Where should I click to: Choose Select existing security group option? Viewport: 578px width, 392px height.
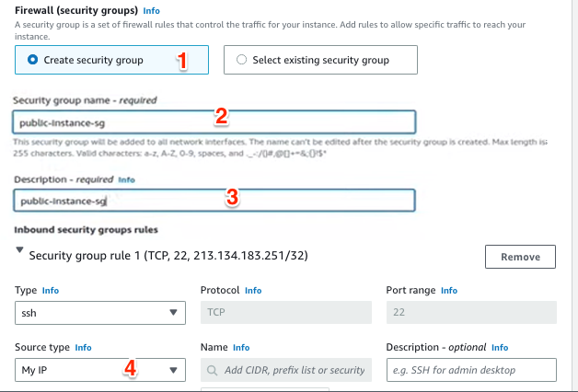point(242,61)
